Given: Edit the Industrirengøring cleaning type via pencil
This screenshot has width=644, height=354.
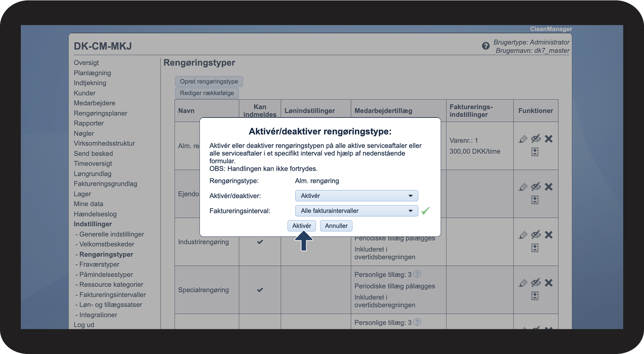Looking at the screenshot, I should pos(523,235).
